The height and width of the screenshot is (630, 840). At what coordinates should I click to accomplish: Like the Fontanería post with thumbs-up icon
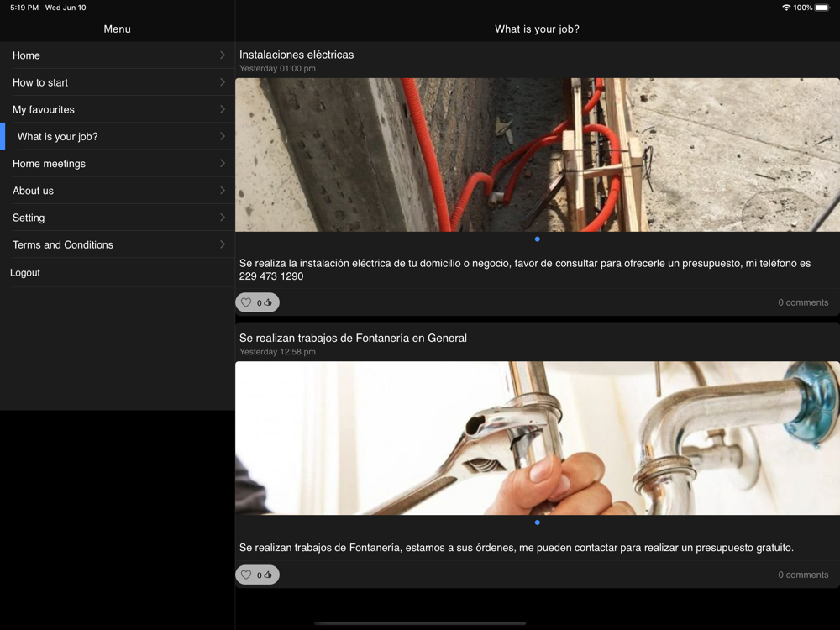pos(268,575)
